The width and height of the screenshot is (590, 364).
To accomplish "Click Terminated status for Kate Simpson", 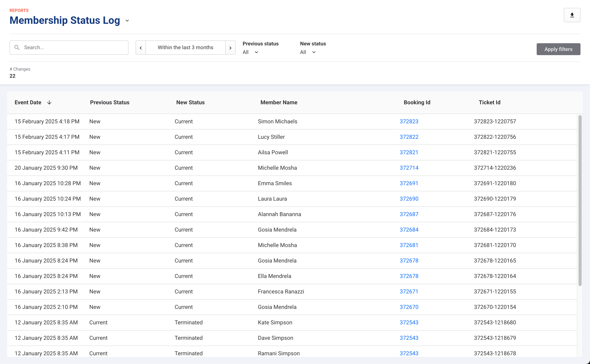I will 189,323.
